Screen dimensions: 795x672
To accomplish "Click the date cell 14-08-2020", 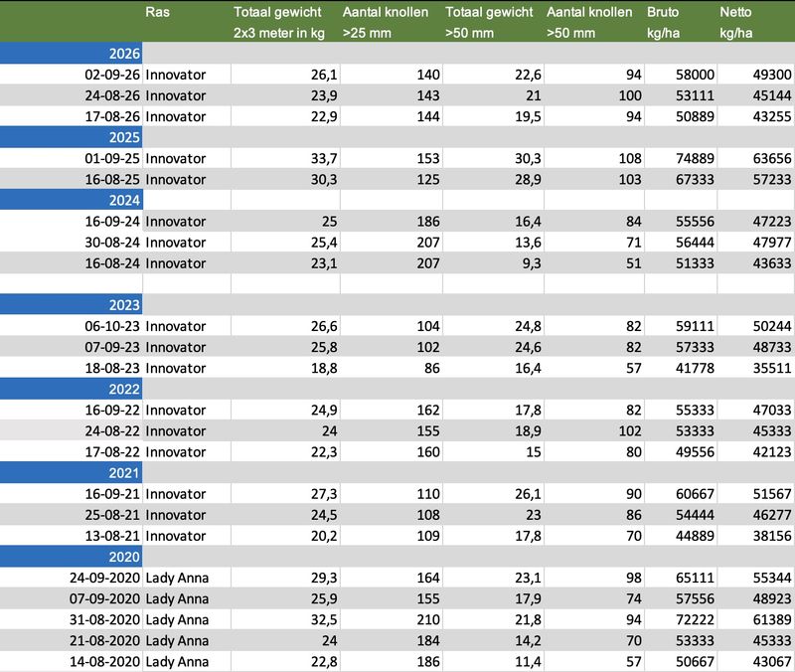I will point(104,661).
